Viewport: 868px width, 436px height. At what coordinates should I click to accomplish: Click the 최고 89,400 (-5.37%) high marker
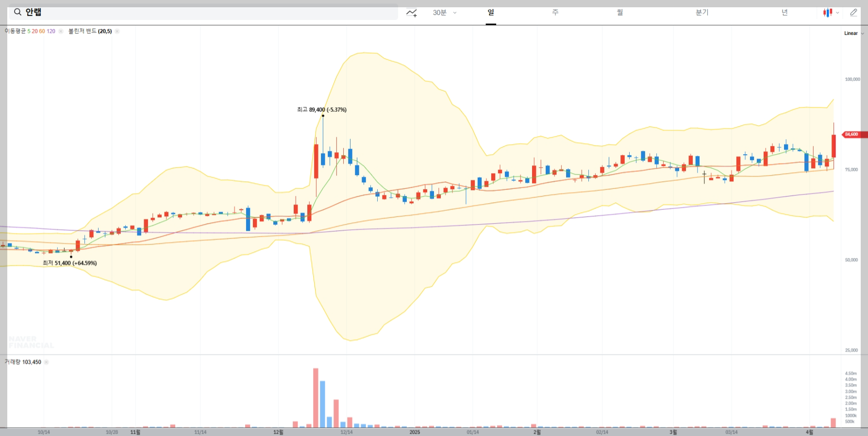pos(322,110)
